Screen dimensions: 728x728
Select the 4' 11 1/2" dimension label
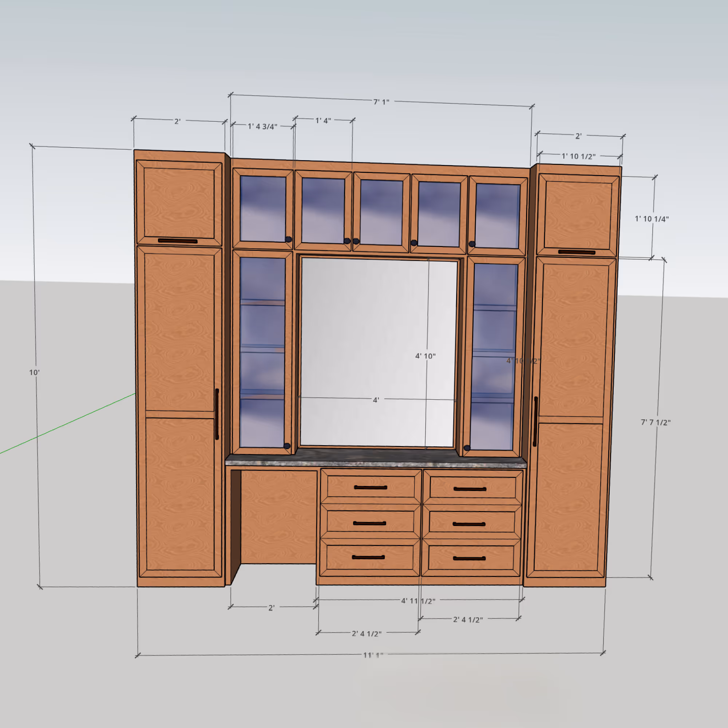tap(418, 601)
